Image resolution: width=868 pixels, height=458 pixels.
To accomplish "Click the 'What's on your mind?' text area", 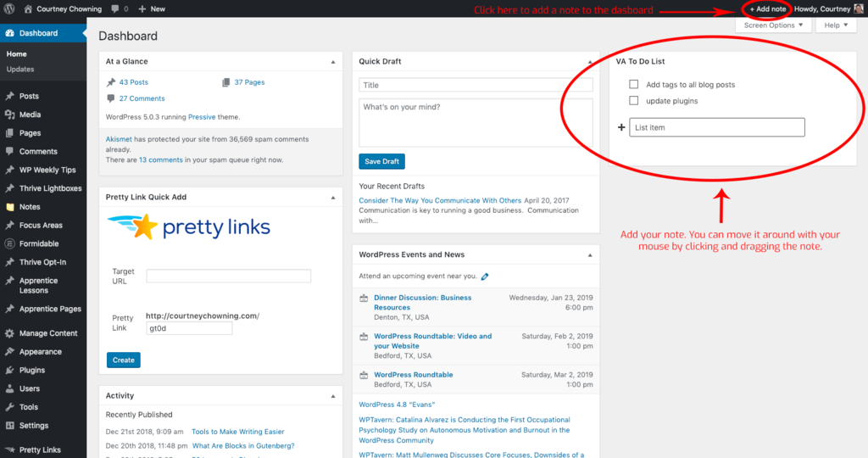I will (x=476, y=122).
